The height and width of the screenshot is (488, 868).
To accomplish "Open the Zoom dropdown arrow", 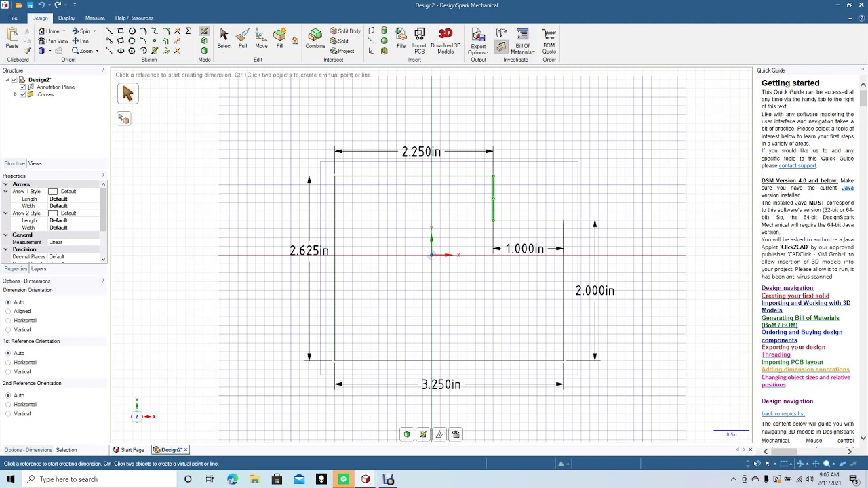I will 97,51.
